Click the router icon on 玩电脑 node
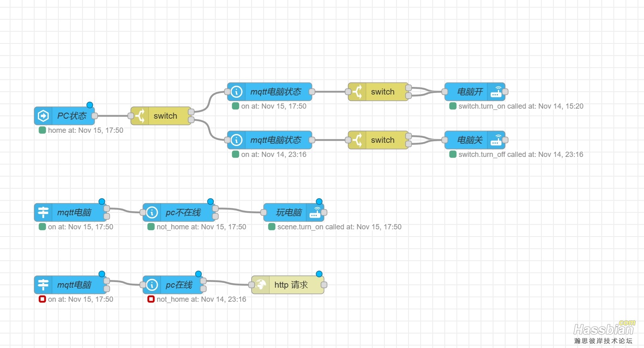 (315, 212)
